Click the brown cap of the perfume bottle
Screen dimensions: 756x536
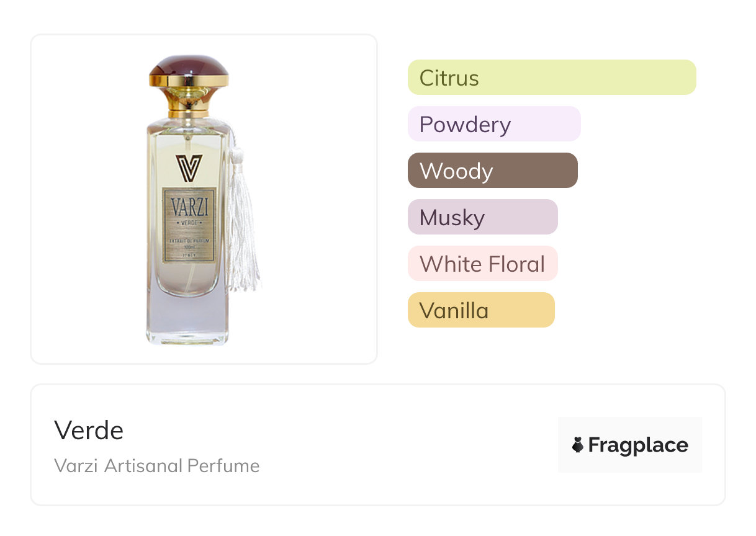(189, 66)
